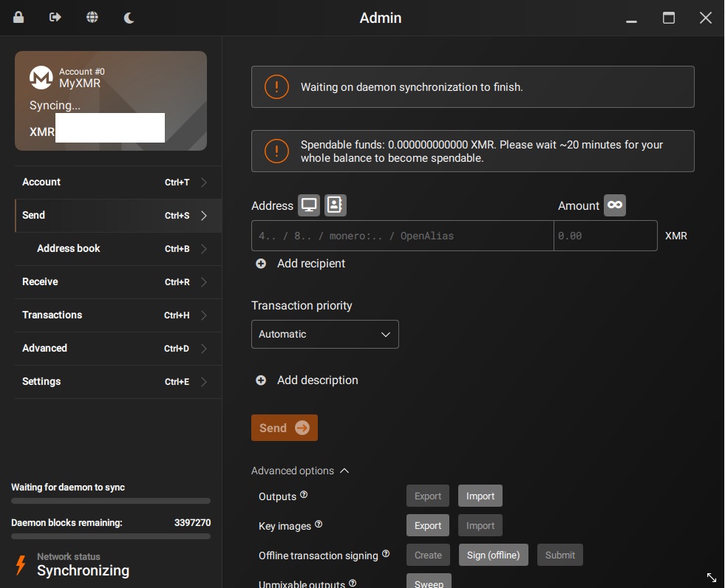Open the Transaction priority dropdown
Viewport: 725px width, 588px height.
coord(324,334)
